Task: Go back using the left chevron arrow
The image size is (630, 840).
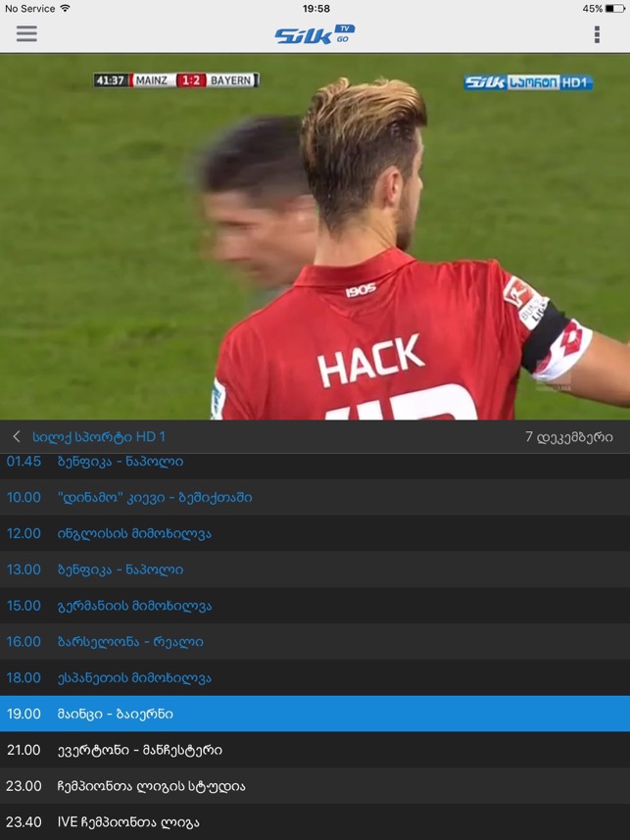Action: click(16, 436)
